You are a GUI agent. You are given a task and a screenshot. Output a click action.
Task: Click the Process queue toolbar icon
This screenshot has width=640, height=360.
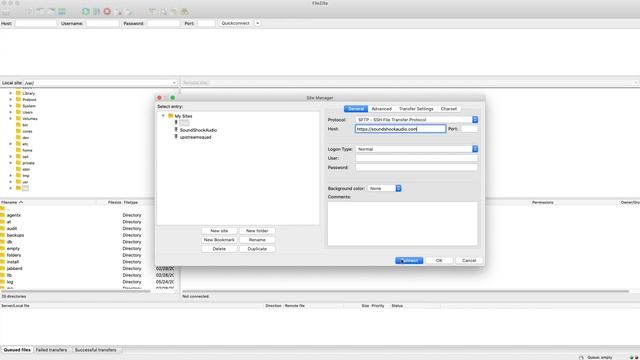point(97,12)
